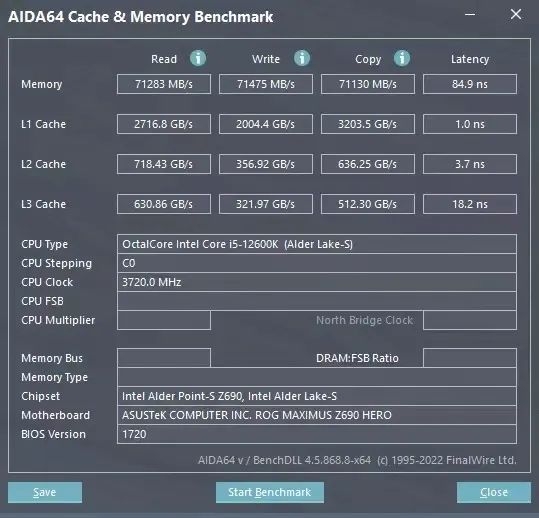Click the BIOS Version 1720 field
This screenshot has height=518, width=539.
317,434
